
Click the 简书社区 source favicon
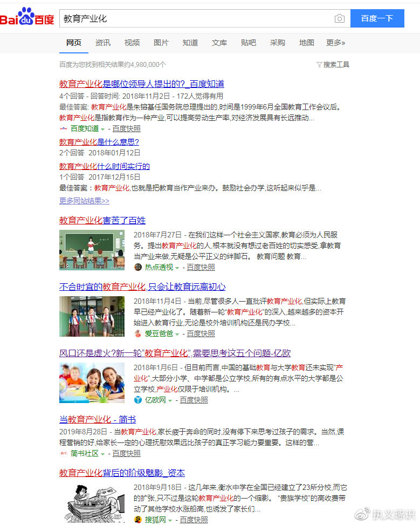pos(63,453)
